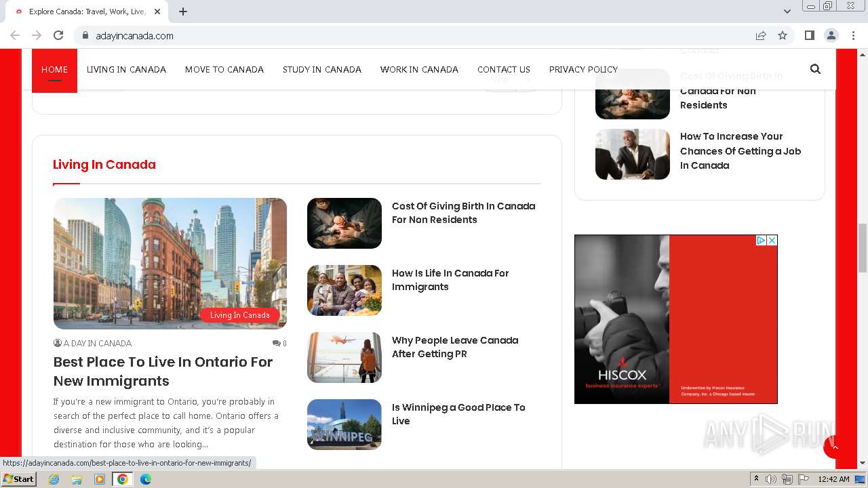Open Cost Of Giving Birth article title
Screen dimensions: 868x488
pos(464,213)
